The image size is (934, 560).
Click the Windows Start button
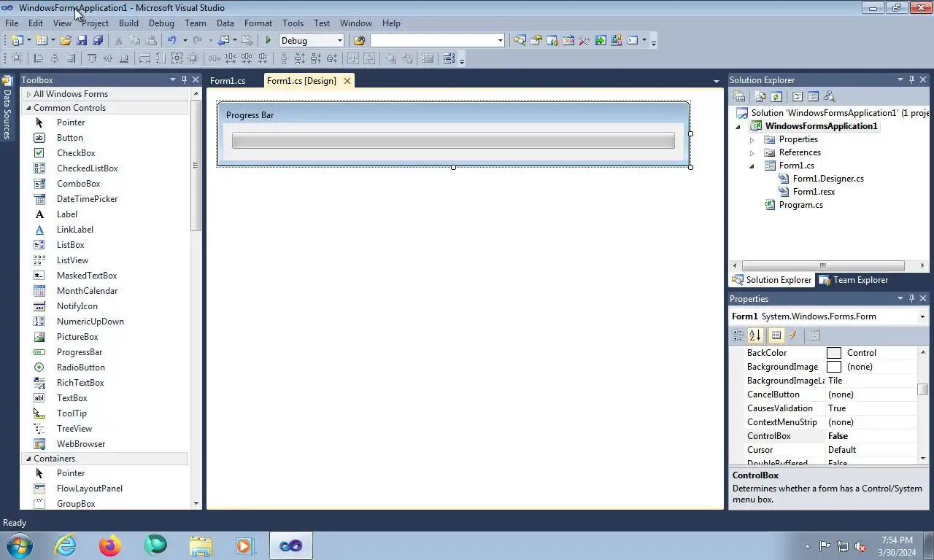(x=18, y=545)
